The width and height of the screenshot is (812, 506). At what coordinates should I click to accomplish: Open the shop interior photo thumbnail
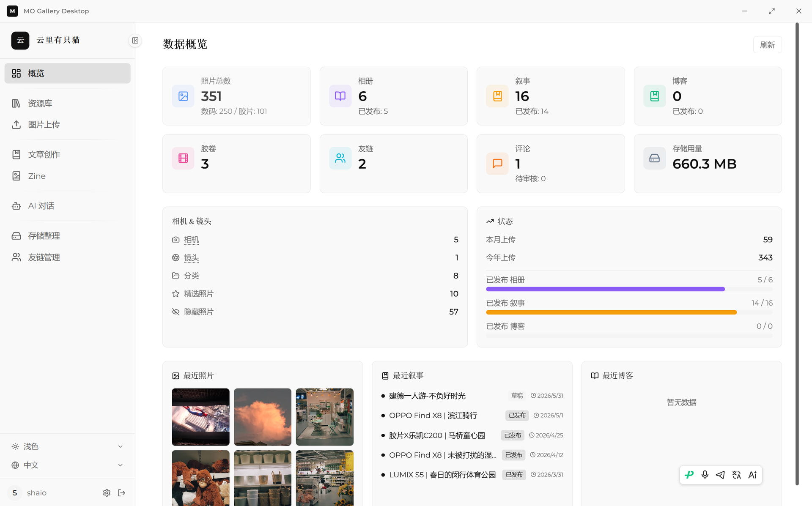[x=324, y=417]
